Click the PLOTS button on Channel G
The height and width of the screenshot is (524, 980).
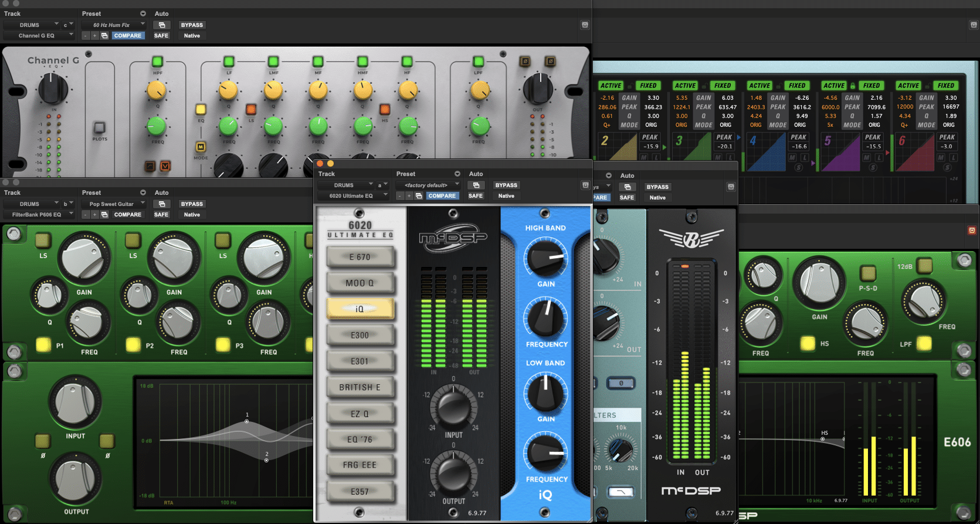[100, 127]
